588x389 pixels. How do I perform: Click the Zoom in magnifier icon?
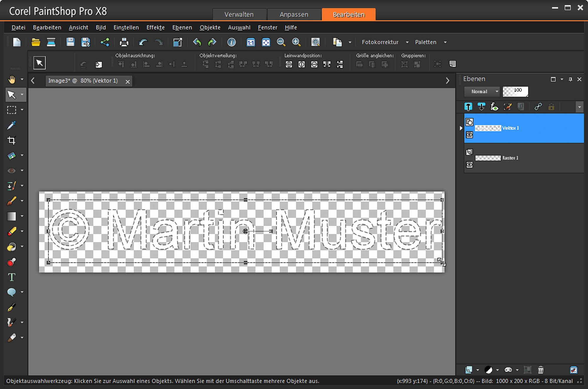296,42
